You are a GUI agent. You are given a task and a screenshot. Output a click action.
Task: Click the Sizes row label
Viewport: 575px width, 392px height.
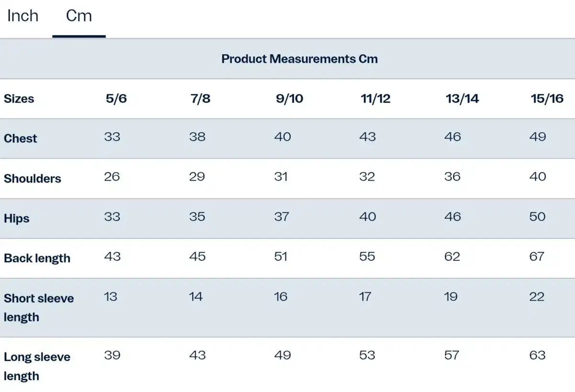point(19,99)
